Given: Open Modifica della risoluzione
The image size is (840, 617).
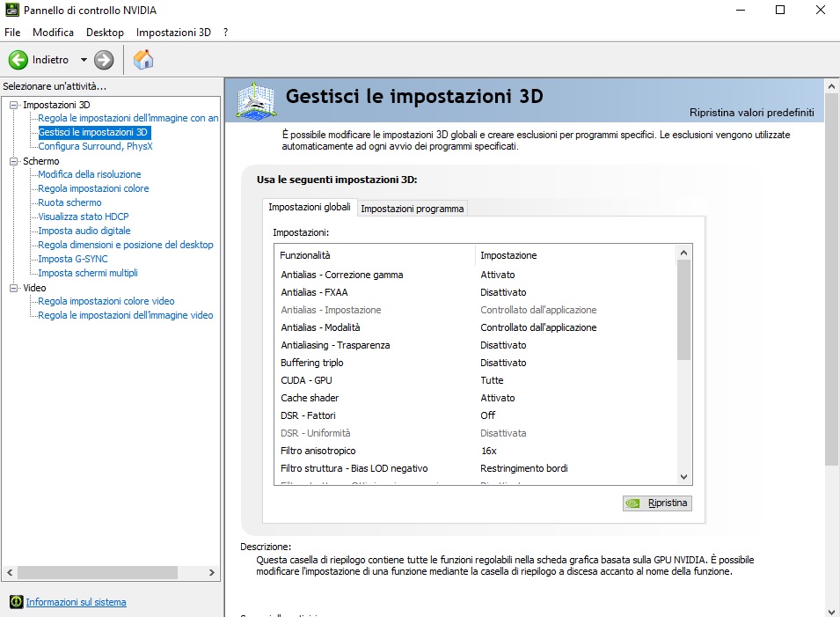Looking at the screenshot, I should tap(90, 174).
